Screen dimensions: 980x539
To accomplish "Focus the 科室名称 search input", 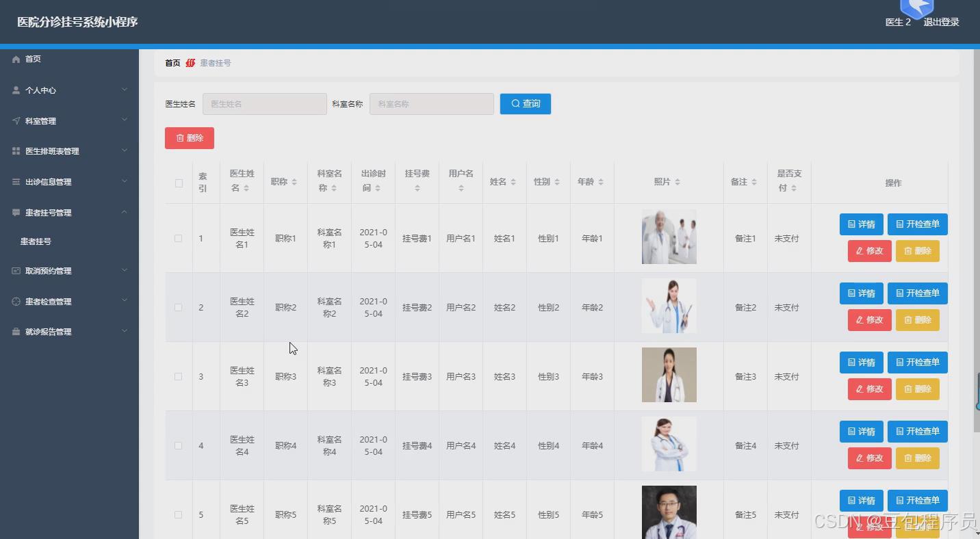I will 432,104.
